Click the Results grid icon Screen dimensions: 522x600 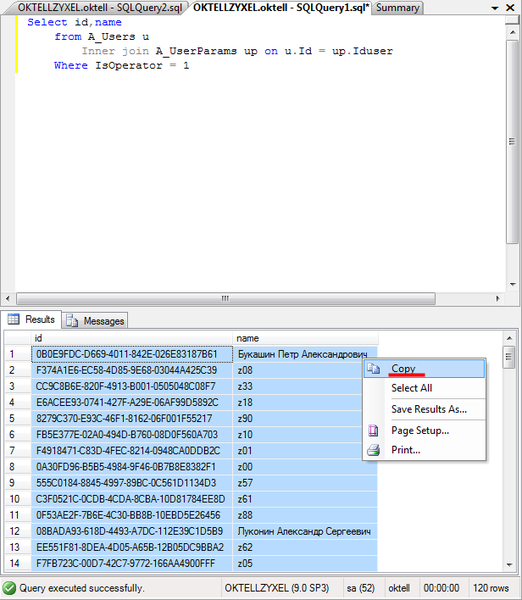click(13, 319)
